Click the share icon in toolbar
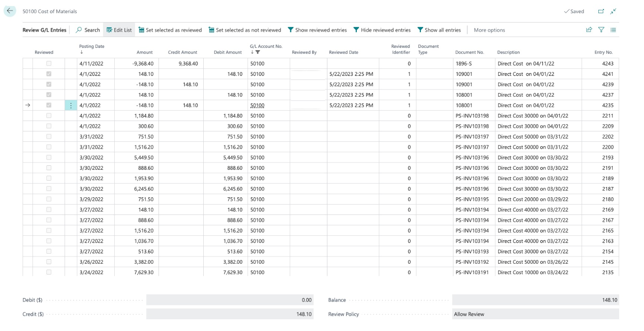 [x=589, y=30]
